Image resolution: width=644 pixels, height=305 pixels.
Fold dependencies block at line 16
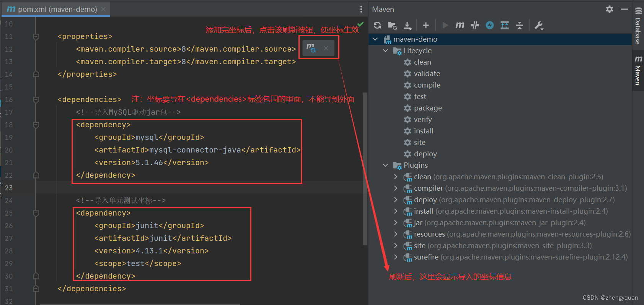coord(36,100)
